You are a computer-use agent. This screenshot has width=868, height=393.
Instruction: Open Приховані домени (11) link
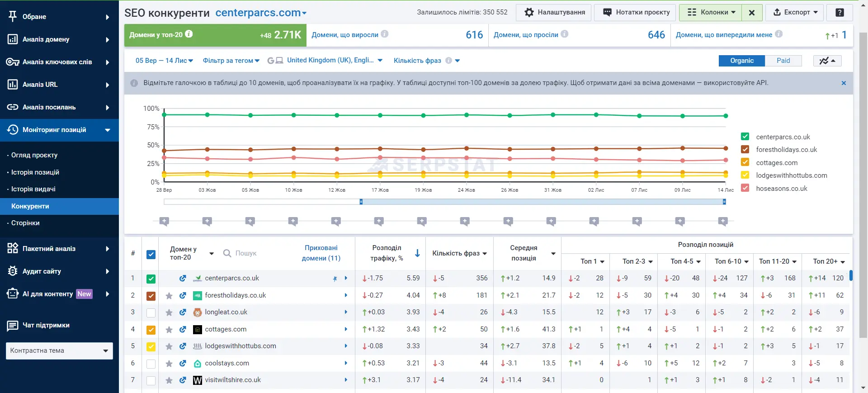(x=321, y=253)
